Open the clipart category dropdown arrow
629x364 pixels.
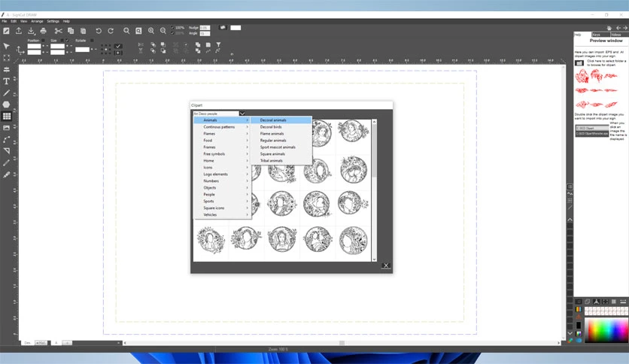click(x=242, y=114)
